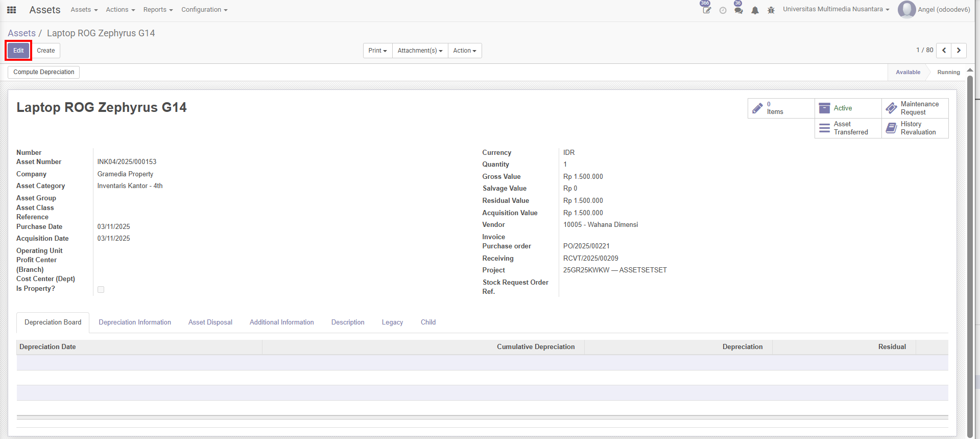The image size is (980, 439).
Task: Expand the Print dropdown
Action: pos(377,51)
